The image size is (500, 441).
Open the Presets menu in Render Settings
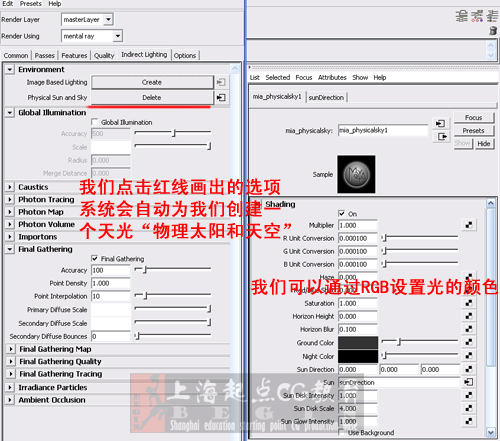point(31,4)
